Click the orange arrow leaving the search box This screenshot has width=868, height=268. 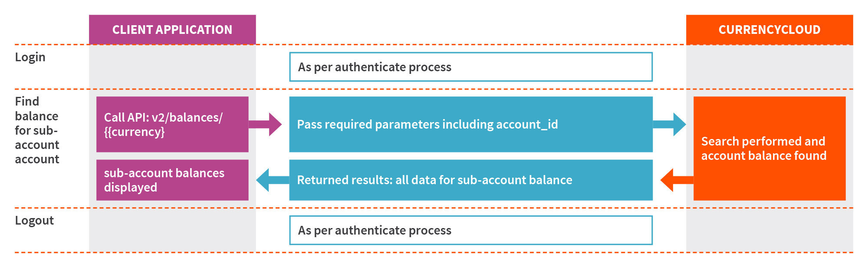[x=677, y=180]
